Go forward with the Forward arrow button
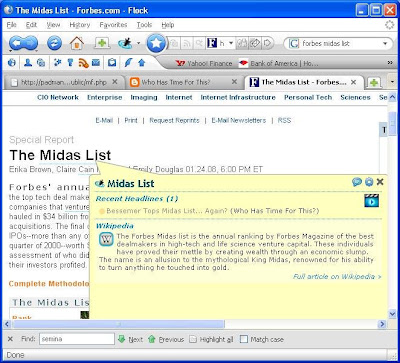400x363 pixels. point(31,43)
